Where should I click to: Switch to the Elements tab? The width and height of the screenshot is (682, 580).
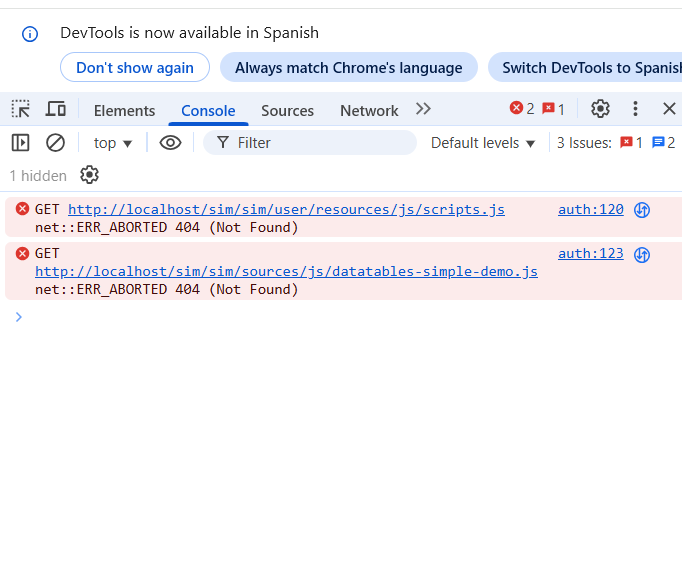click(124, 110)
